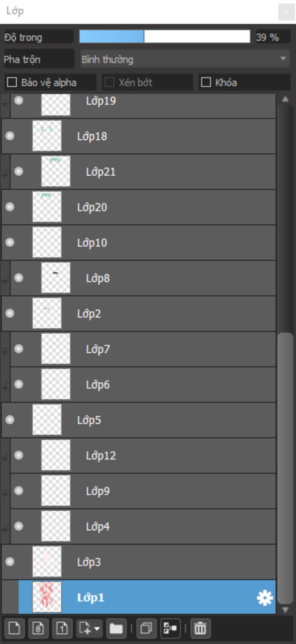
Task: Add a new 8-bit layer
Action: coord(38,628)
